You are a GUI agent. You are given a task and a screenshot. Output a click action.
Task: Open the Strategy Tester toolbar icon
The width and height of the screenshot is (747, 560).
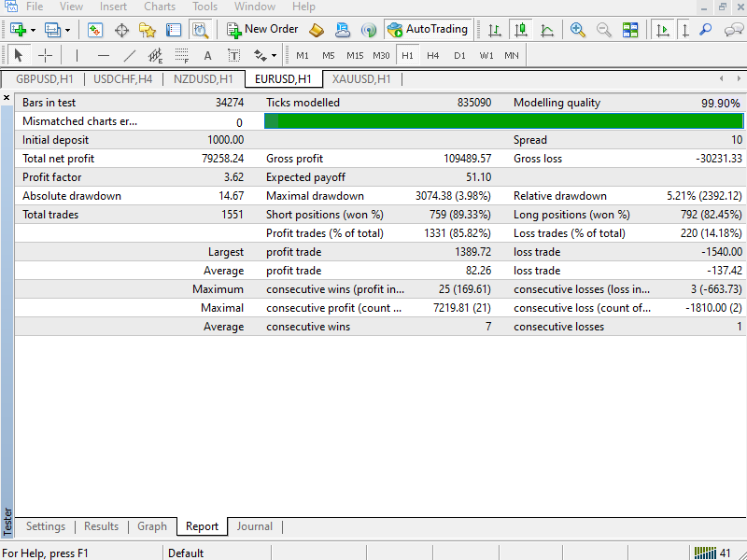coord(201,30)
